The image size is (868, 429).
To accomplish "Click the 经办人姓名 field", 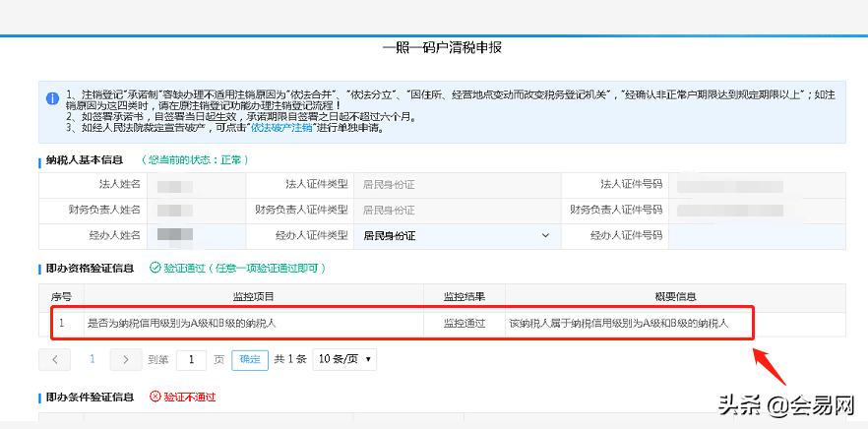I will tap(197, 236).
